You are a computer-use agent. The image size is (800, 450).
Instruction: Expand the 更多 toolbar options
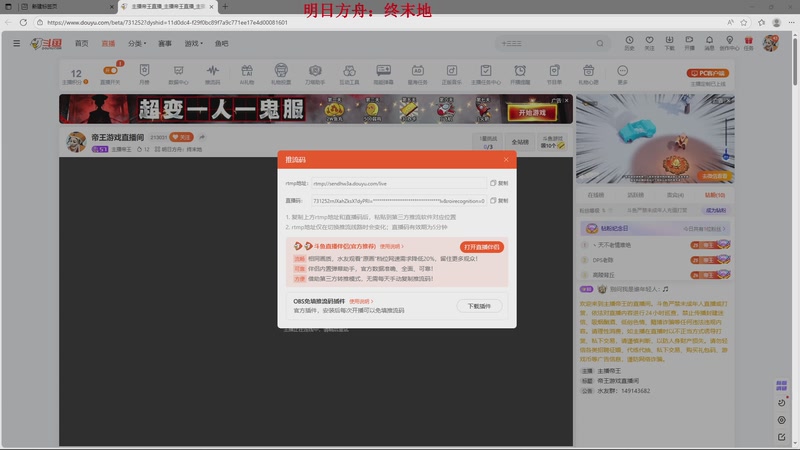point(622,74)
